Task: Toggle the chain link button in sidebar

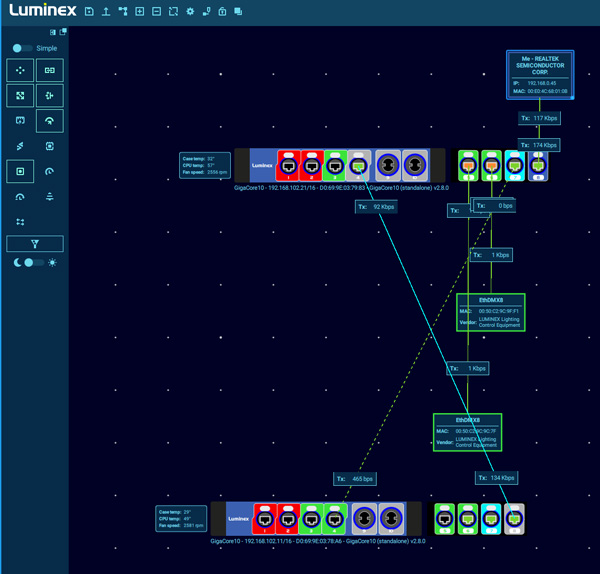Action: 50,70
